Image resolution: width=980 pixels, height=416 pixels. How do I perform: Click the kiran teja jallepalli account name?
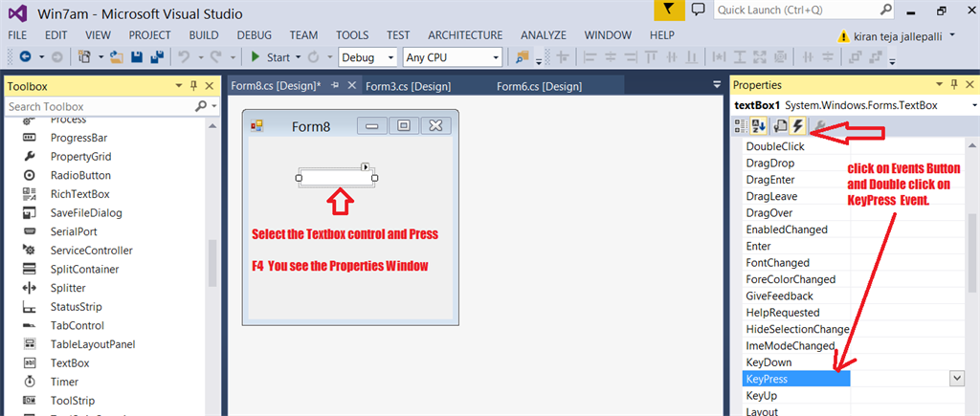898,35
